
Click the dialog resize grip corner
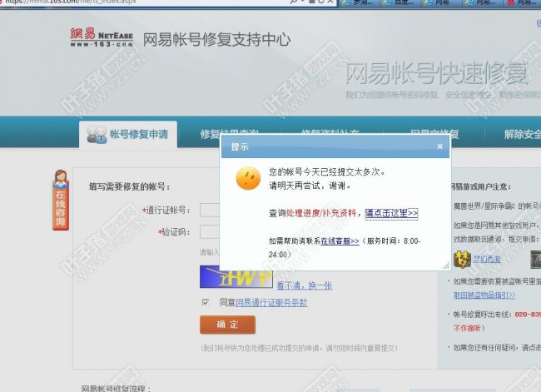coord(445,265)
